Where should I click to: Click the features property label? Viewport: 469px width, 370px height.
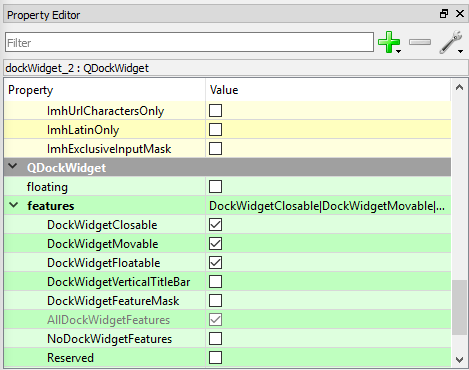pyautogui.click(x=51, y=206)
